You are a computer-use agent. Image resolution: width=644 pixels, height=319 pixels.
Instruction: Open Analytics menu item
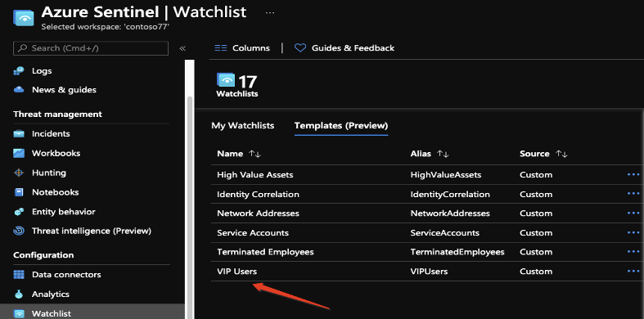coord(51,294)
